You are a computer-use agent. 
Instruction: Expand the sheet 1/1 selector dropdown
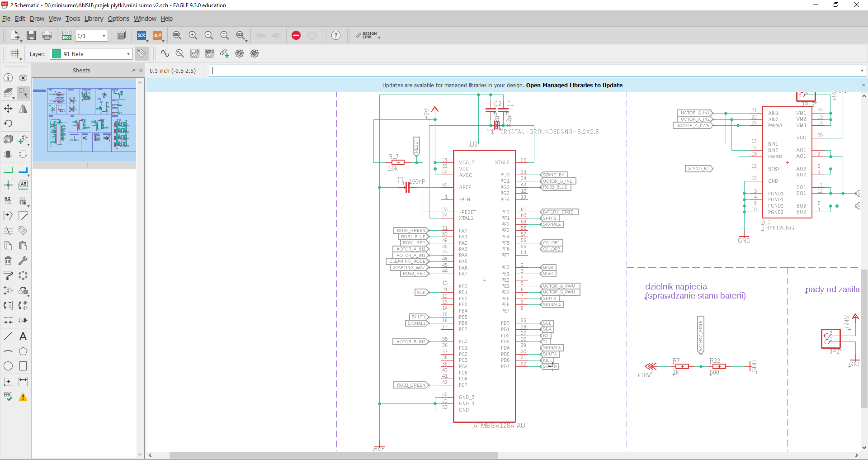tap(104, 36)
